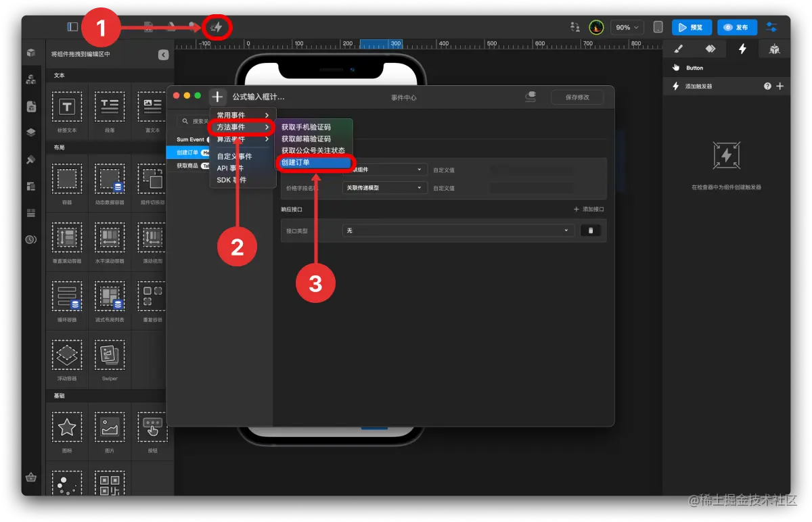Image resolution: width=812 pixels, height=522 pixels.
Task: Open the pin tool in left rail
Action: point(31,160)
